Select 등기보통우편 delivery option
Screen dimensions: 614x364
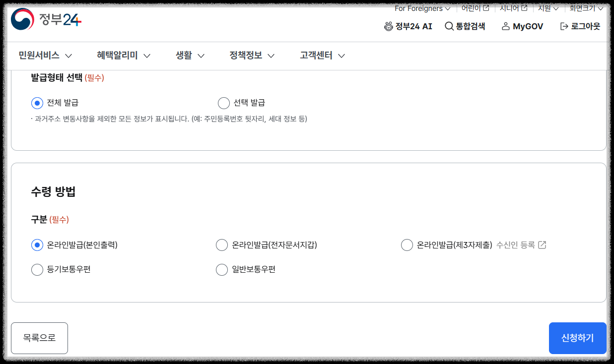(x=37, y=270)
